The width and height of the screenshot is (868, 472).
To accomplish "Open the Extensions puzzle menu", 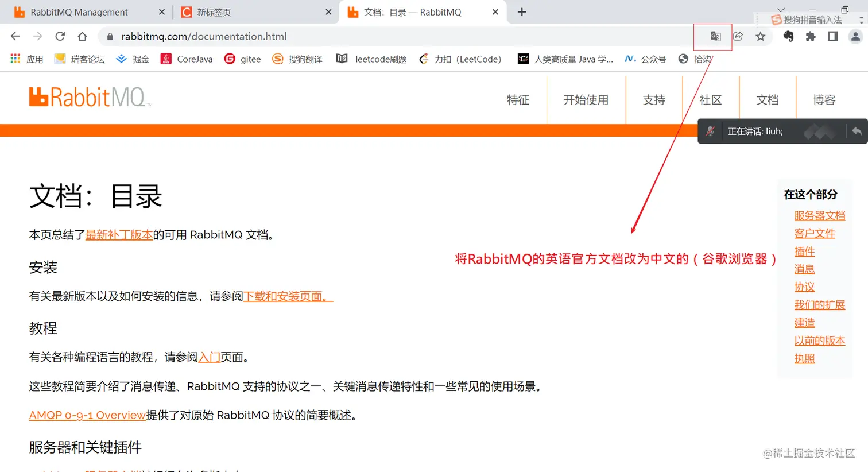I will 811,36.
